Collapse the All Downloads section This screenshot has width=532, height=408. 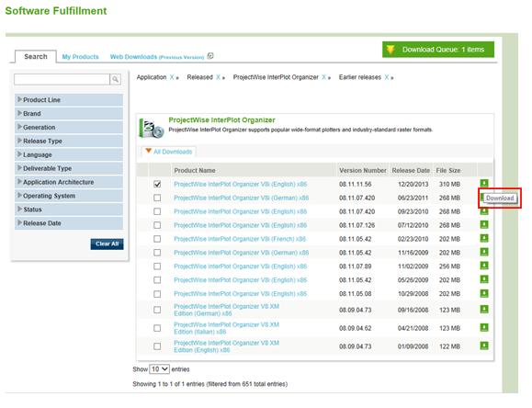169,152
